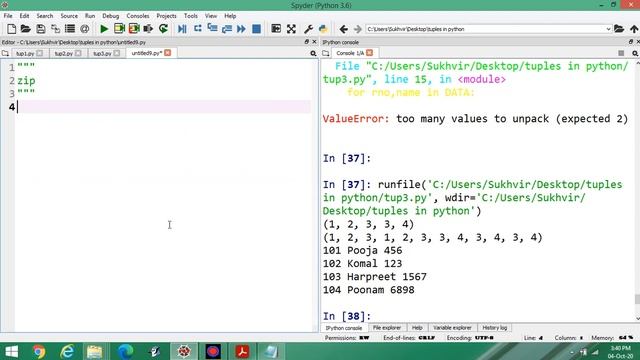
Task: Open Windows Start menu
Action: coord(11,351)
